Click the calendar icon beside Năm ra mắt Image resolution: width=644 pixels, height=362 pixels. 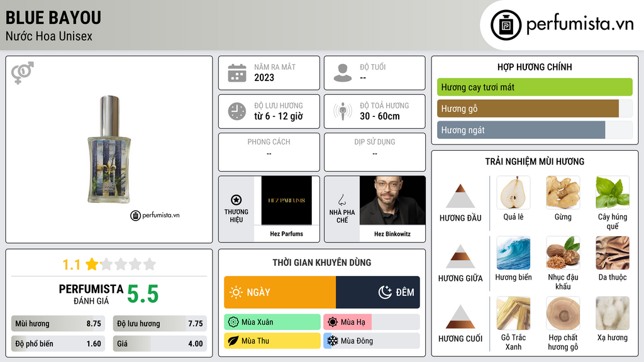pos(237,73)
